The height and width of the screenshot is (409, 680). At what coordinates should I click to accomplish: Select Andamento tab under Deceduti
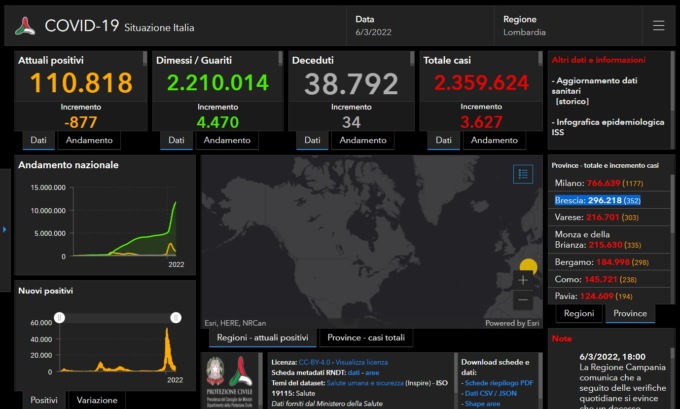tap(363, 140)
